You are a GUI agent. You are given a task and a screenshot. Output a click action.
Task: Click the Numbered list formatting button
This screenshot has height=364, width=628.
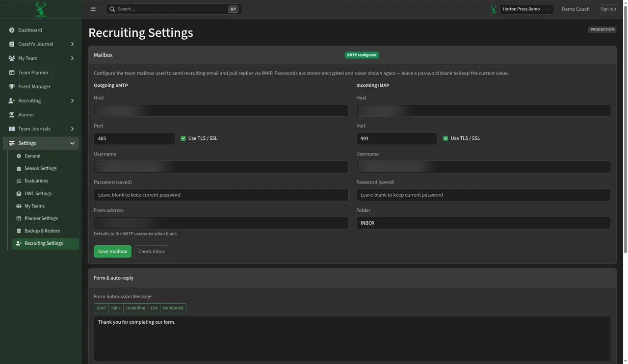[x=173, y=308]
